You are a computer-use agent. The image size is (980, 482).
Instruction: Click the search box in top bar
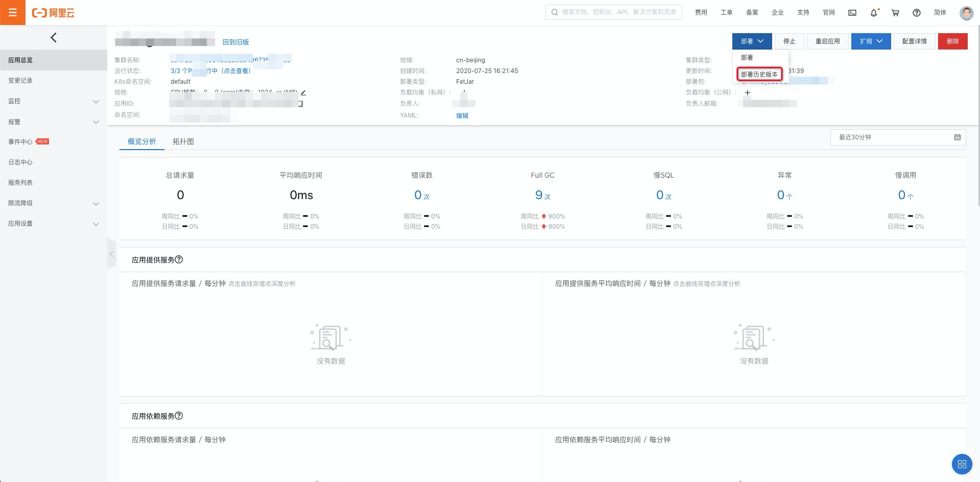(x=613, y=12)
